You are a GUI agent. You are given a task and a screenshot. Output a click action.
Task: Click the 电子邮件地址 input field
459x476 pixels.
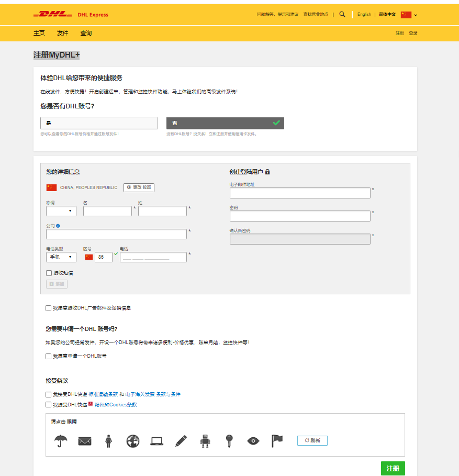tap(300, 193)
